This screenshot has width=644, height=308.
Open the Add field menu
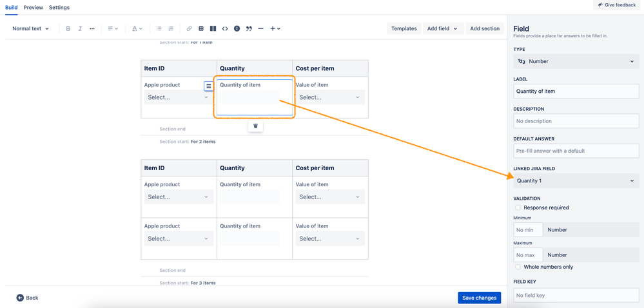(x=442, y=29)
